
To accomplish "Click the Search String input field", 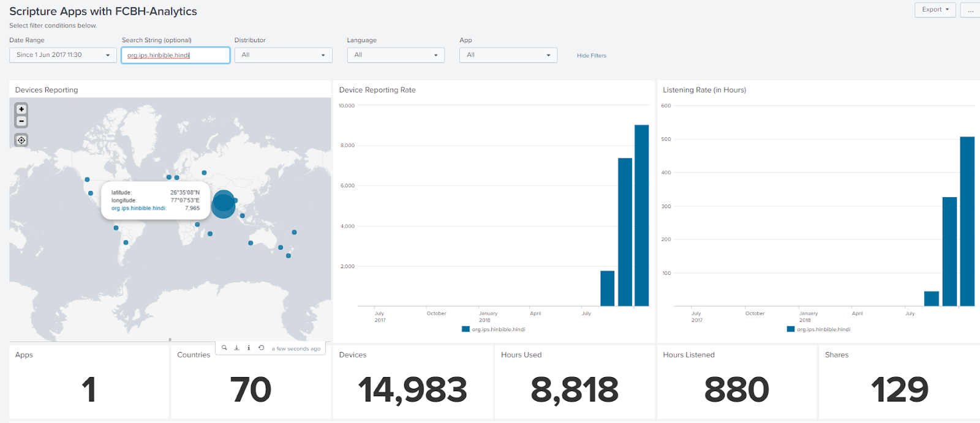I will coord(176,55).
